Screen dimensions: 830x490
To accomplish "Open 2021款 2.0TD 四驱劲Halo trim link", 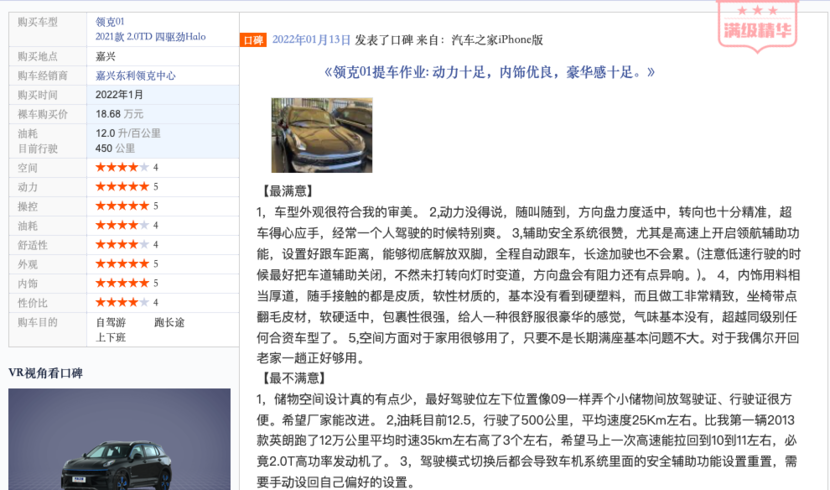I will [x=150, y=37].
